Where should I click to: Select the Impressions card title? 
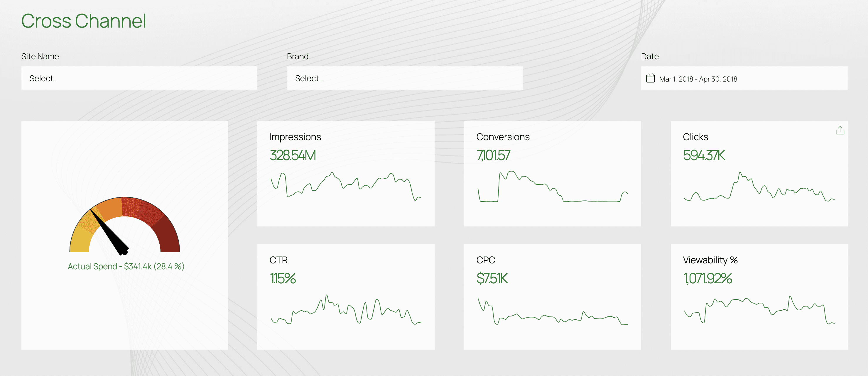click(295, 137)
